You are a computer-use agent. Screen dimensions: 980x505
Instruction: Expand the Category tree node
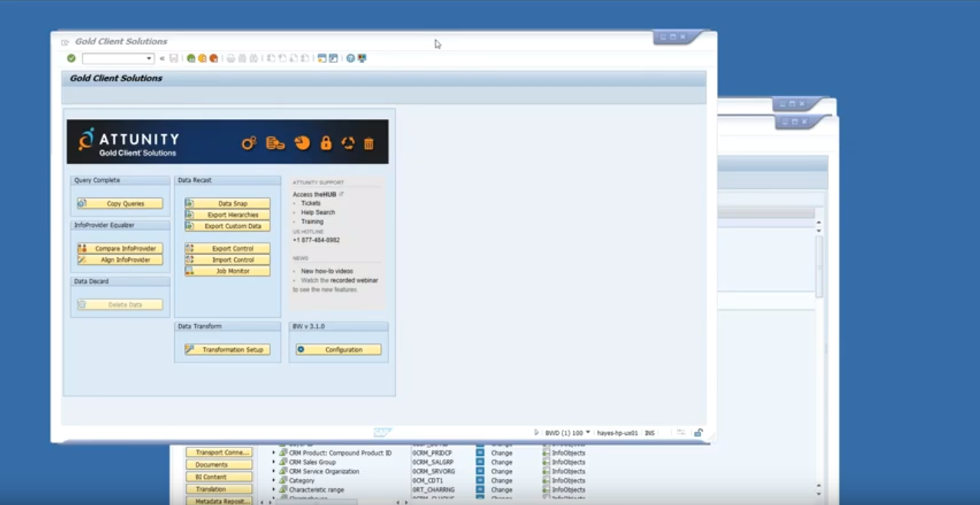[x=273, y=480]
